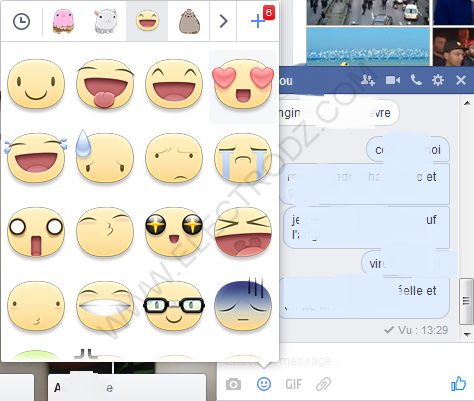Send the nervous sweat drop sticker

(105, 157)
